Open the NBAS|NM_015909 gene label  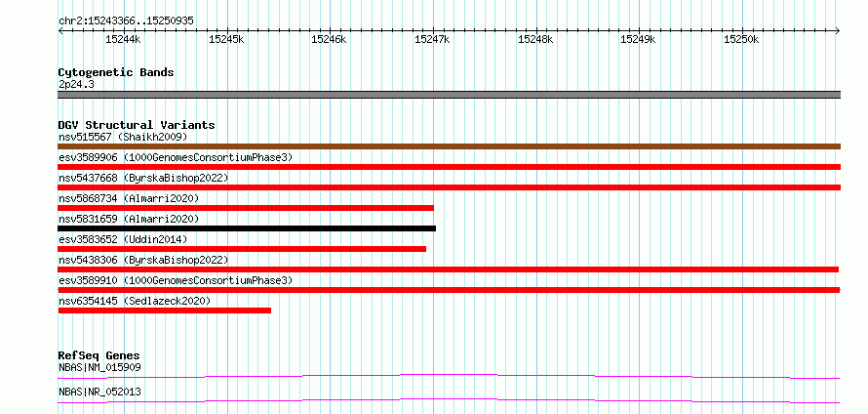(x=99, y=367)
